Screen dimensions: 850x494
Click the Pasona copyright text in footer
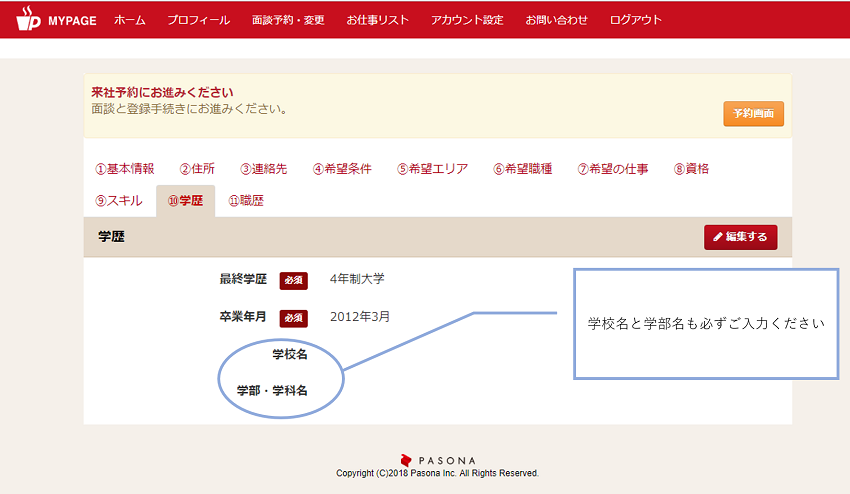coord(437,473)
